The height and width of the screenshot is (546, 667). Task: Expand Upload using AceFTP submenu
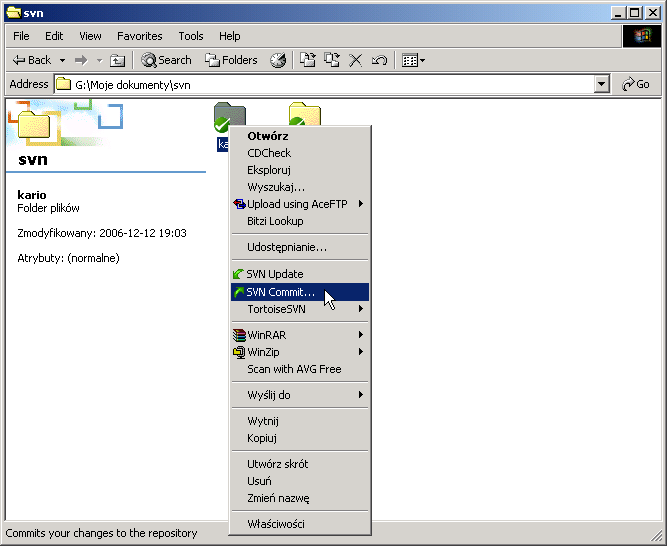300,204
